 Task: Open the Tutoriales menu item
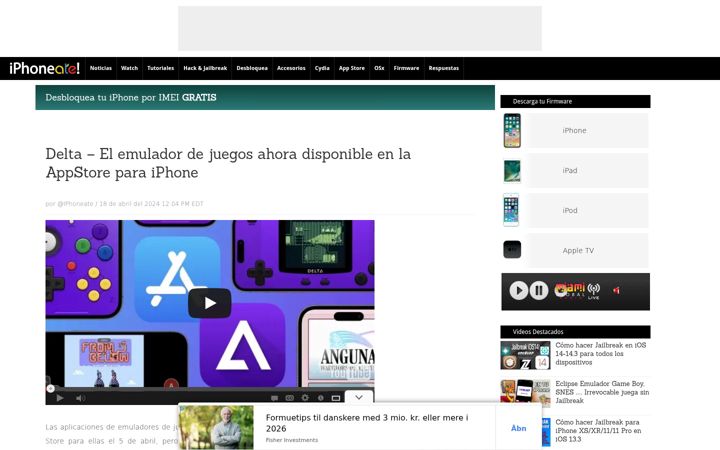[161, 68]
